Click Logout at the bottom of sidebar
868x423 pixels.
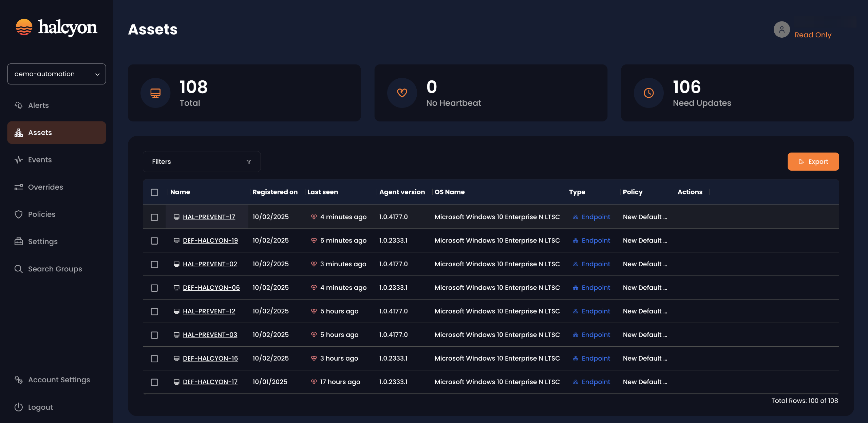click(18, 407)
